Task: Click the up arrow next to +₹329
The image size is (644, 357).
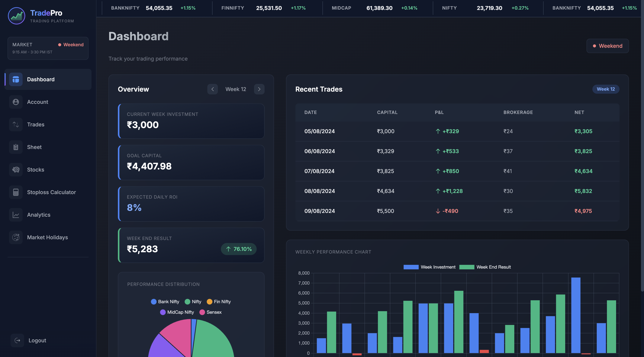Action: click(x=438, y=131)
